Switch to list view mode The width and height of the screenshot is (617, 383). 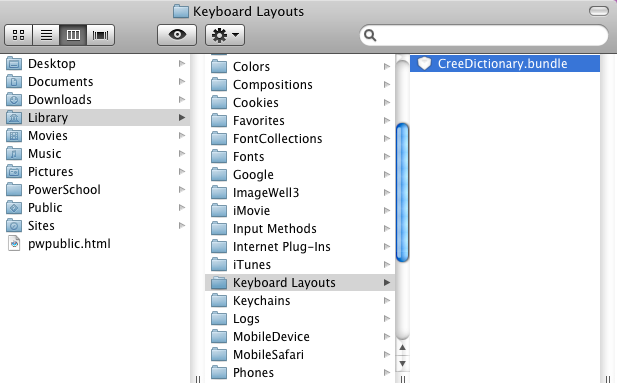coord(46,35)
